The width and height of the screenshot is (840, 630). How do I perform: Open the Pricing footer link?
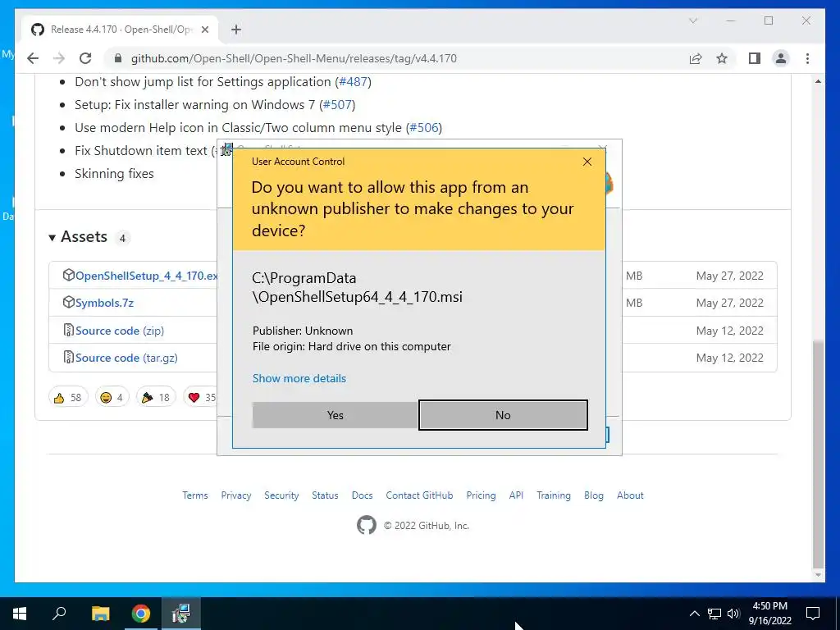pyautogui.click(x=481, y=495)
